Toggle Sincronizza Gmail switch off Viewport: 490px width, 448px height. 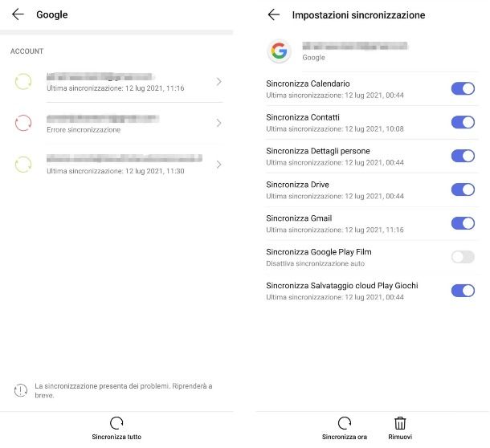463,223
